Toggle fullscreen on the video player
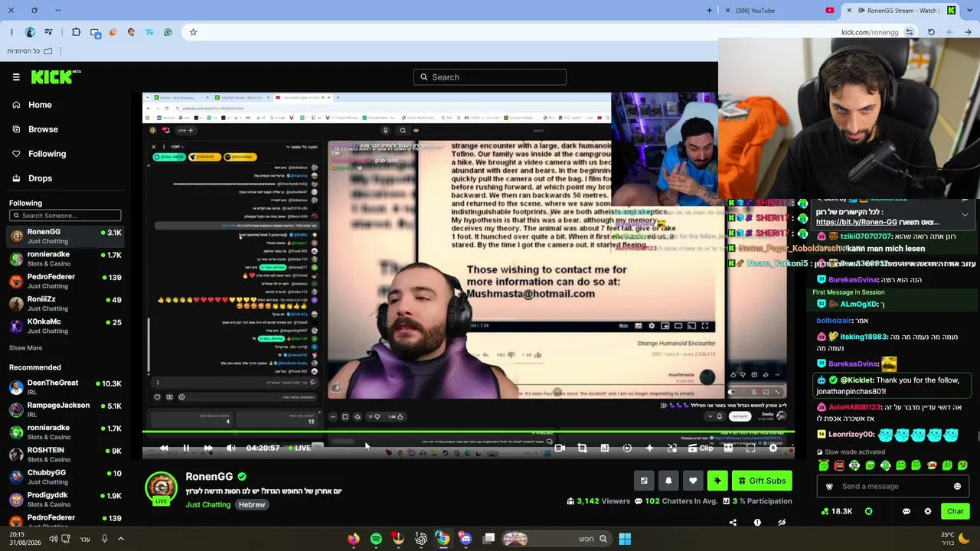Image resolution: width=980 pixels, height=551 pixels. click(x=750, y=448)
